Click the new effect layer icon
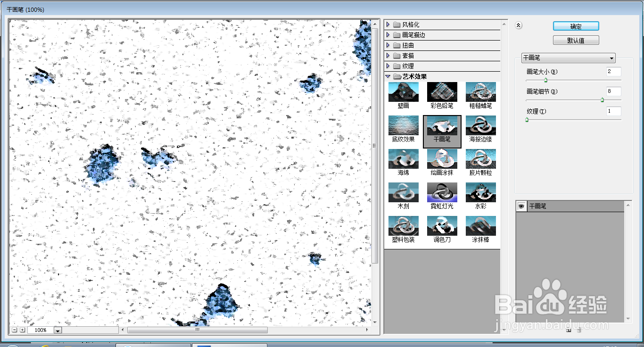 tap(569, 330)
